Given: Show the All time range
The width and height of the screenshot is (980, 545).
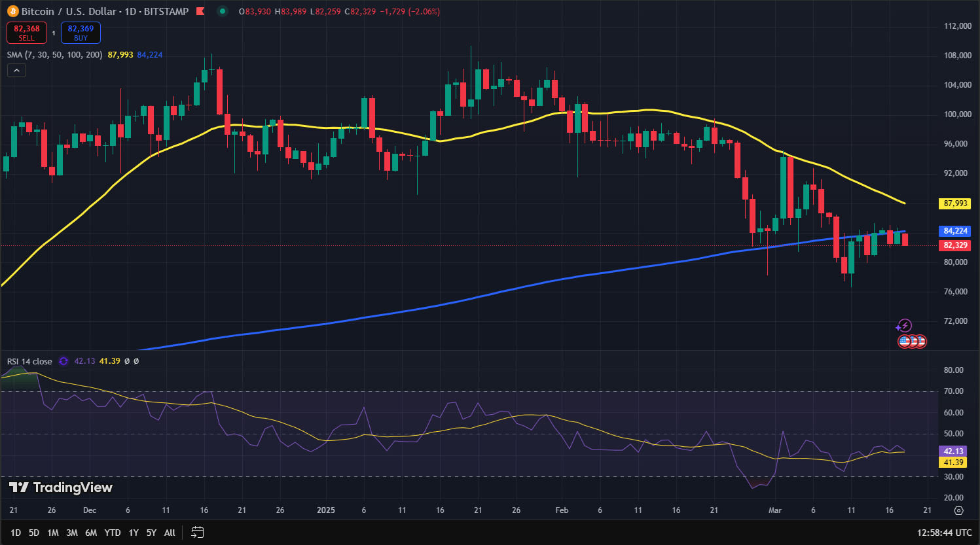Looking at the screenshot, I should 170,533.
